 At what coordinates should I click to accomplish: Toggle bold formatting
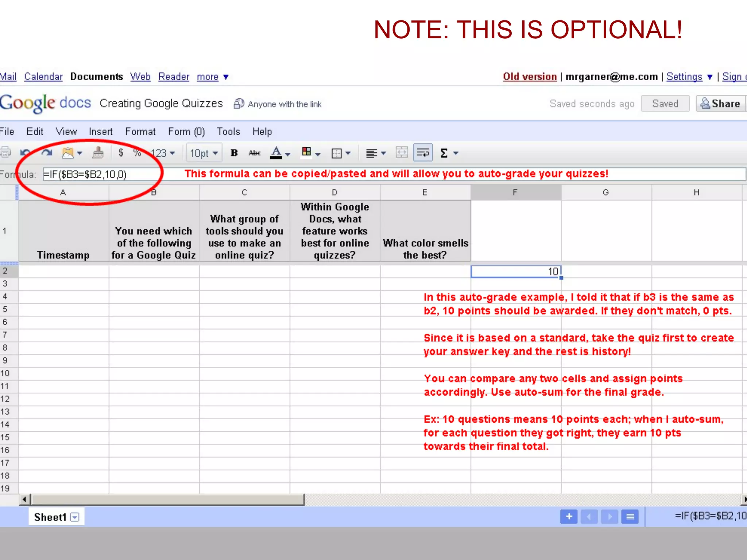point(234,153)
